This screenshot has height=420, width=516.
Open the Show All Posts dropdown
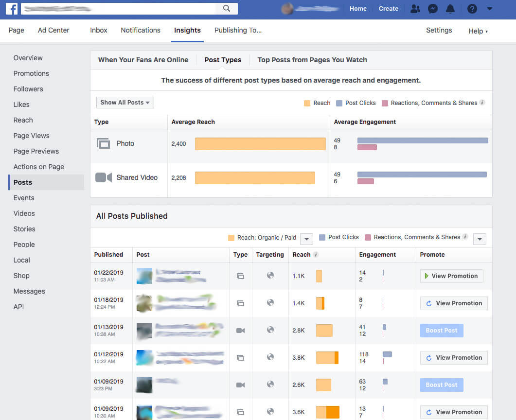(x=125, y=102)
